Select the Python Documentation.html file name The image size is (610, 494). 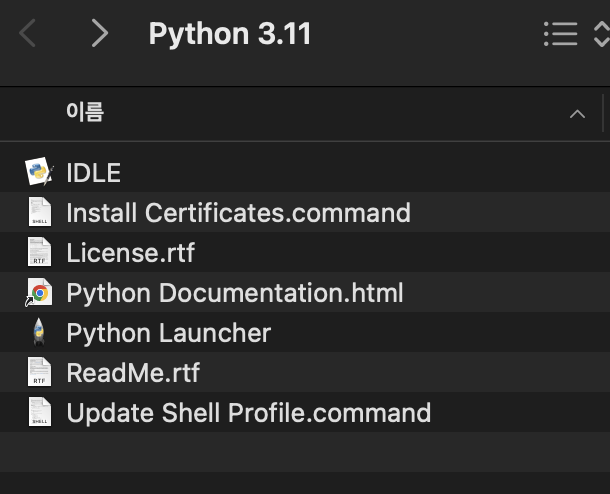[x=235, y=293]
